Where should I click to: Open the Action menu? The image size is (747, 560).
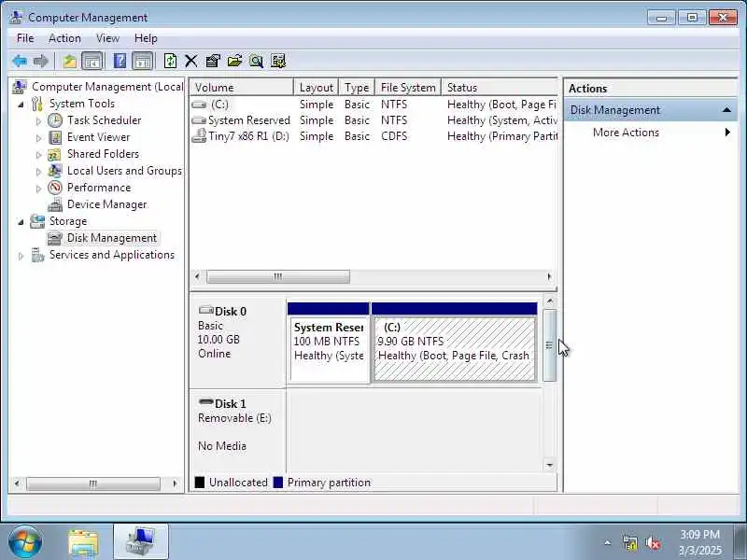[x=64, y=38]
